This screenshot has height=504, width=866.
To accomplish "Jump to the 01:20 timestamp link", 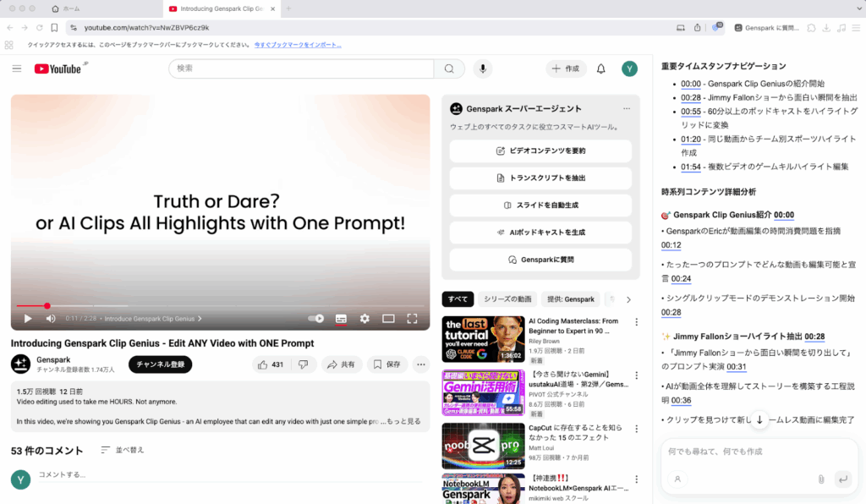I will [x=691, y=139].
